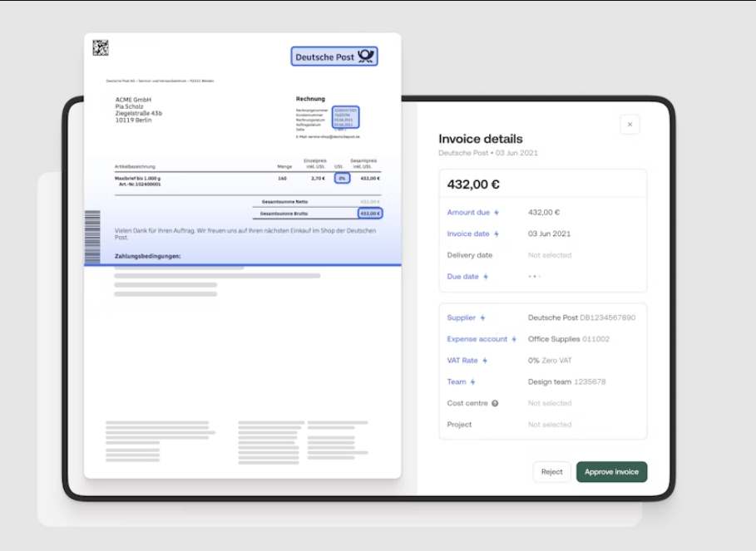Viewport: 756px width, 551px height.
Task: Click the VAT Rate label
Action: [x=462, y=361]
